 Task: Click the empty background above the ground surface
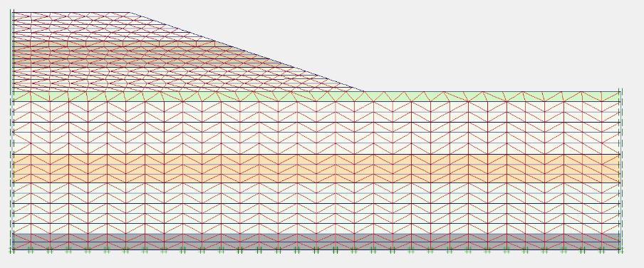tap(472, 45)
